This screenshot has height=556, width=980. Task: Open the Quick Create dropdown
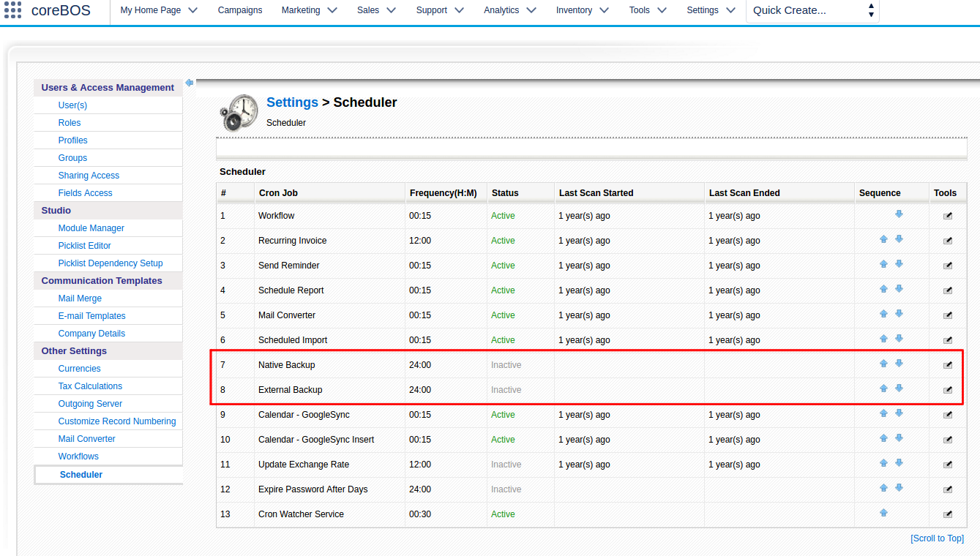pyautogui.click(x=812, y=10)
